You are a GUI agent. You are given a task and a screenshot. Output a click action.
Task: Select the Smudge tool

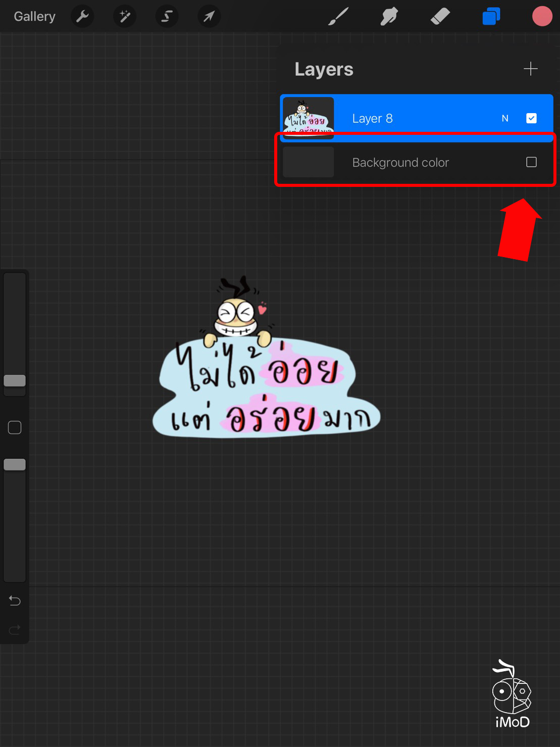click(x=389, y=17)
